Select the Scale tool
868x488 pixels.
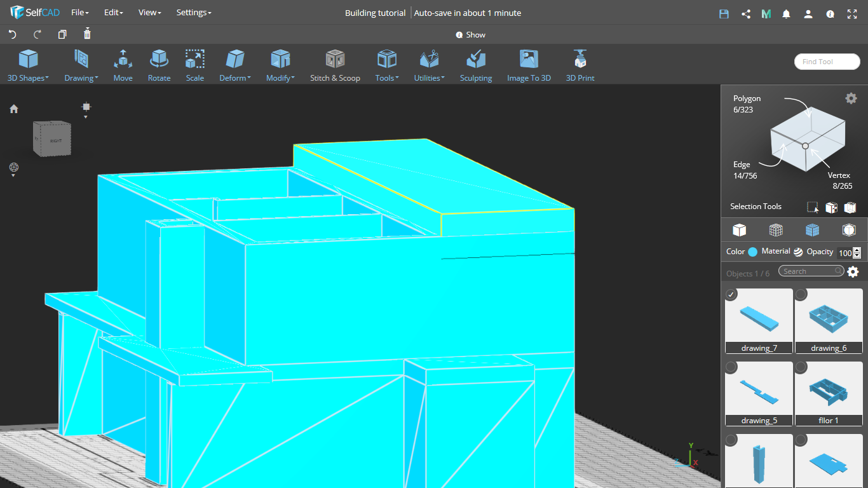pyautogui.click(x=195, y=66)
